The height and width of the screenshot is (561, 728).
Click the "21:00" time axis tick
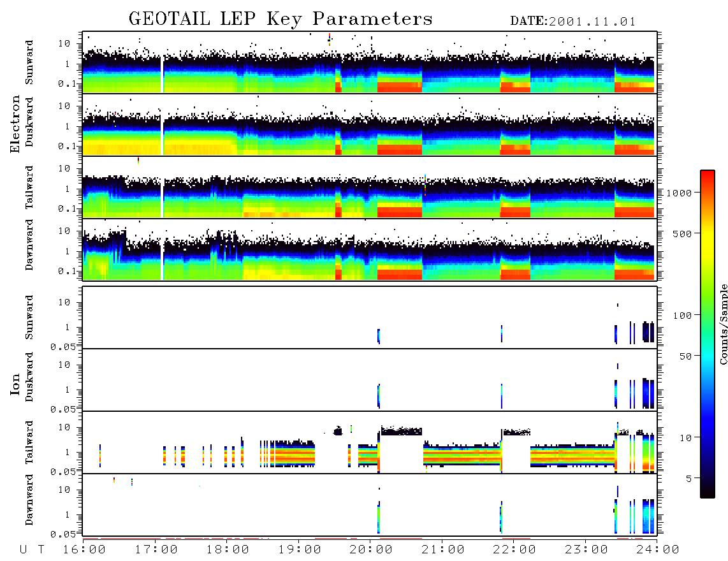(443, 550)
